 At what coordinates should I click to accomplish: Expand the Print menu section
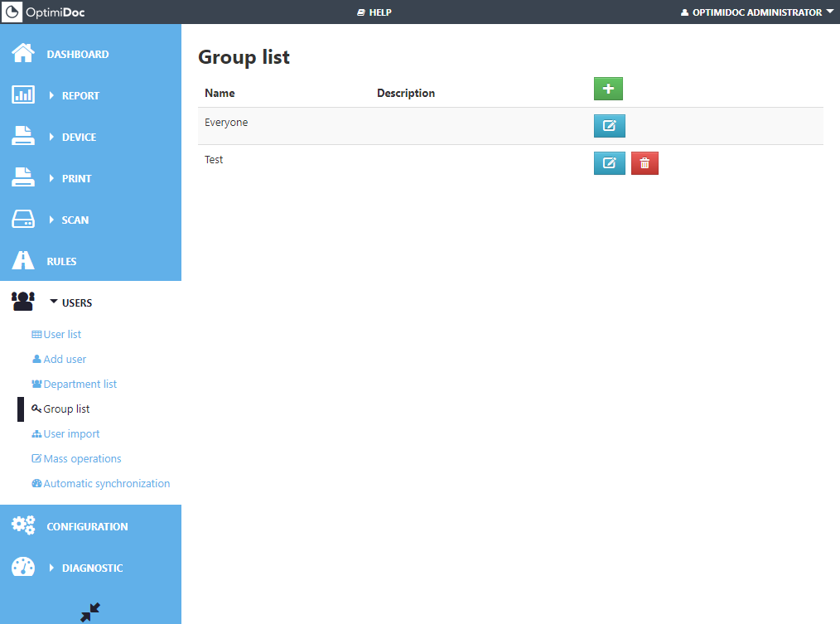[76, 178]
